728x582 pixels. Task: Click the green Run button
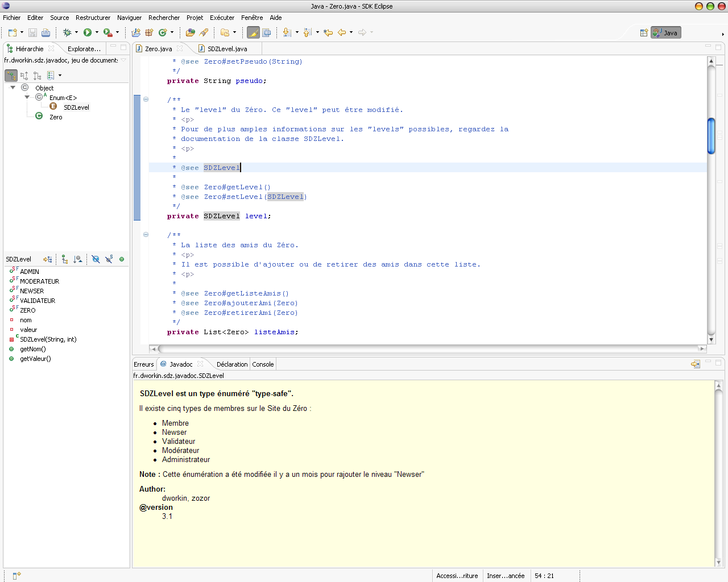pyautogui.click(x=88, y=33)
